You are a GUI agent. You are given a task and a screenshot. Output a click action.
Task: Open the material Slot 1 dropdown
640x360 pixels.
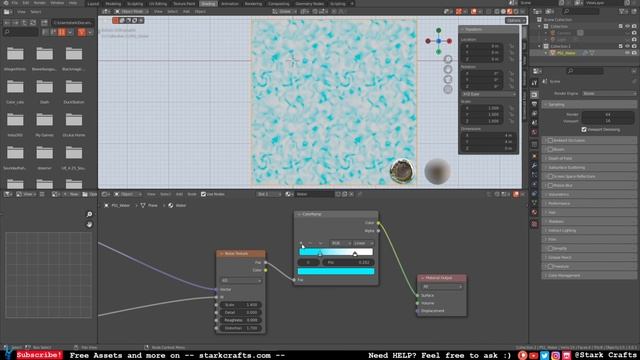(269, 194)
